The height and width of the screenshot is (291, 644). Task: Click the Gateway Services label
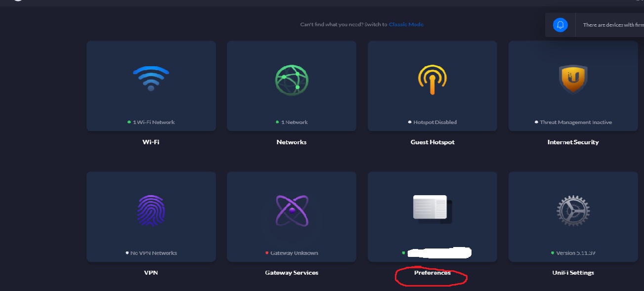[292, 273]
